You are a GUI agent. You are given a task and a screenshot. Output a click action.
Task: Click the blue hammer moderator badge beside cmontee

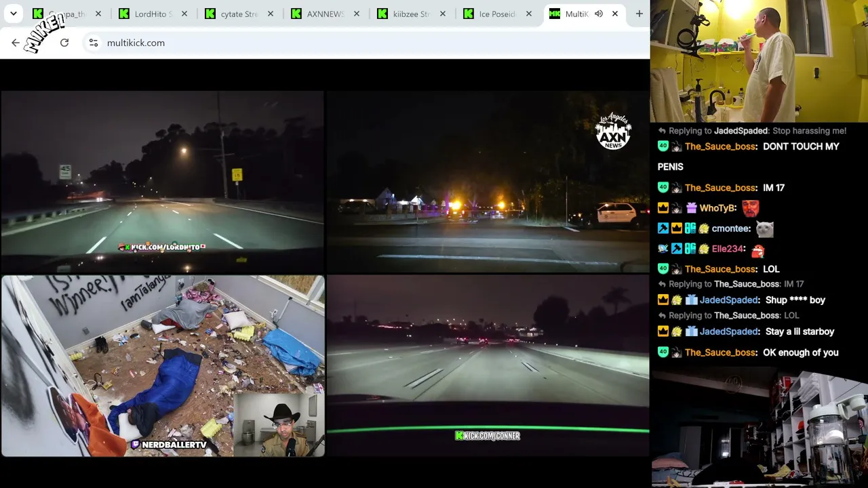coord(663,229)
